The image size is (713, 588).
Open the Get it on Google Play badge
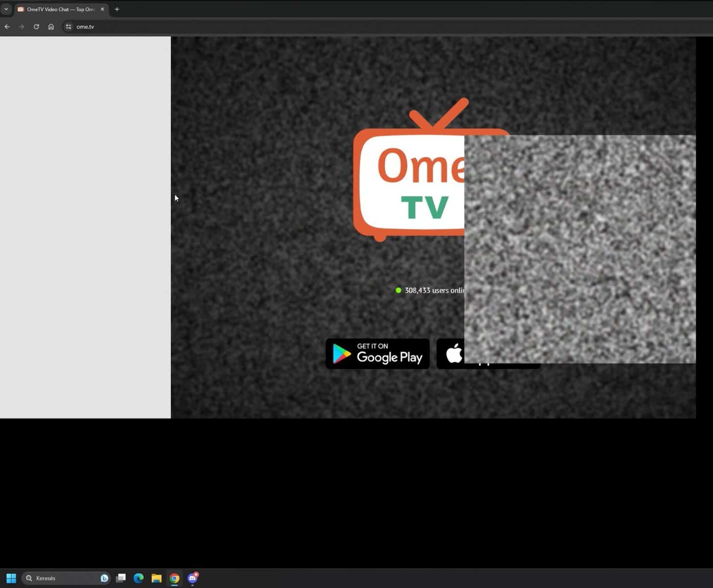coord(377,353)
